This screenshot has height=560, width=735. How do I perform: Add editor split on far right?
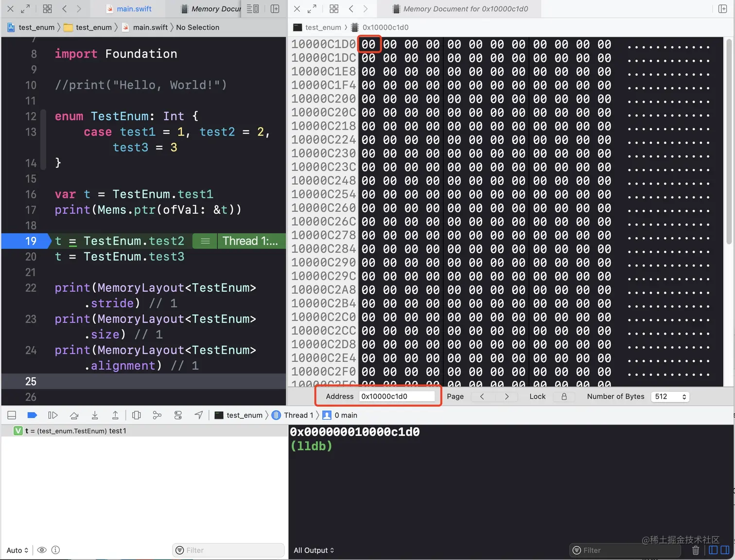(722, 9)
